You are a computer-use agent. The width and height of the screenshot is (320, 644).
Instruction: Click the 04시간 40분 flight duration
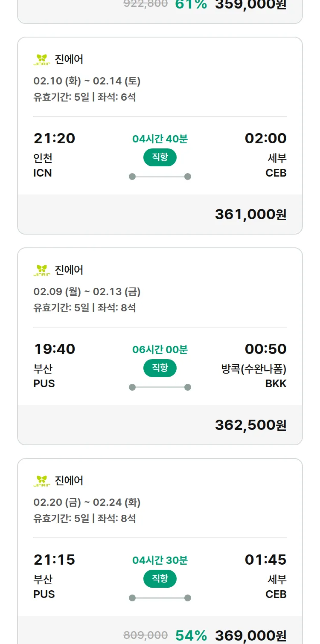tap(160, 139)
